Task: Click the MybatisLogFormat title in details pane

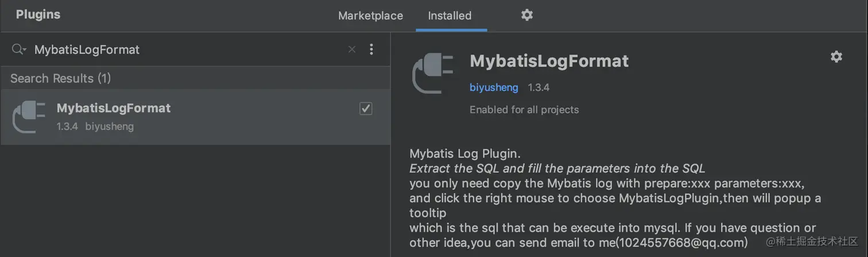Action: [549, 61]
